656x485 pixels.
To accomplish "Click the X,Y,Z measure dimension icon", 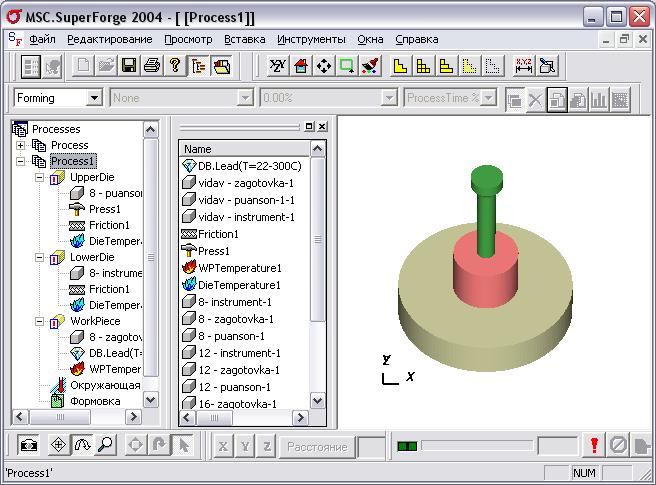I will tap(523, 66).
